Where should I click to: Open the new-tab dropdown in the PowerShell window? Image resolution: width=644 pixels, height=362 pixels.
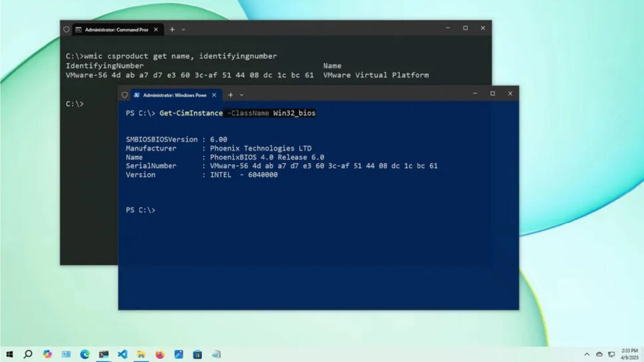(242, 95)
